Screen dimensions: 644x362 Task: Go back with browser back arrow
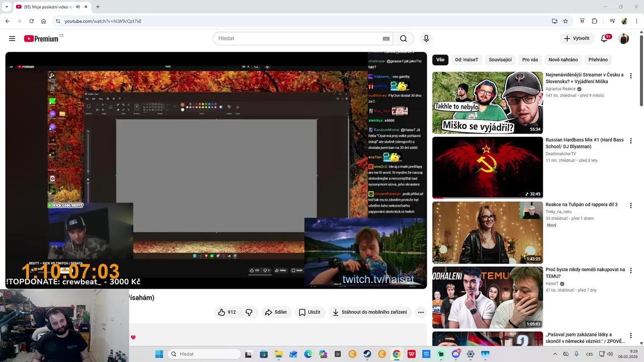pos(7,21)
